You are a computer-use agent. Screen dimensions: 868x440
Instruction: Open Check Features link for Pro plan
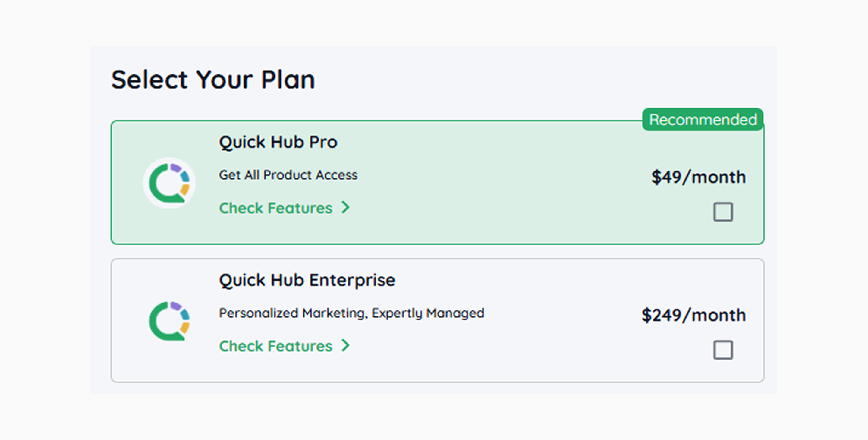[276, 208]
